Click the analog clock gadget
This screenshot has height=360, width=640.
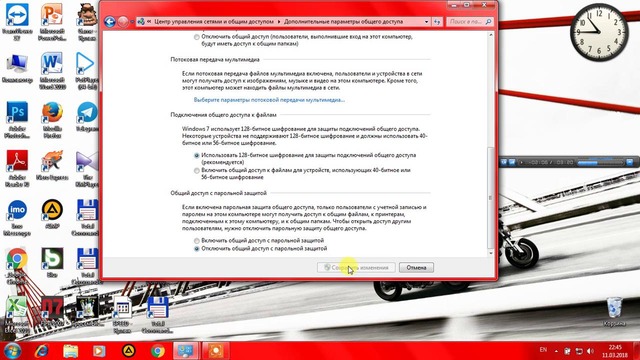pos(599,32)
